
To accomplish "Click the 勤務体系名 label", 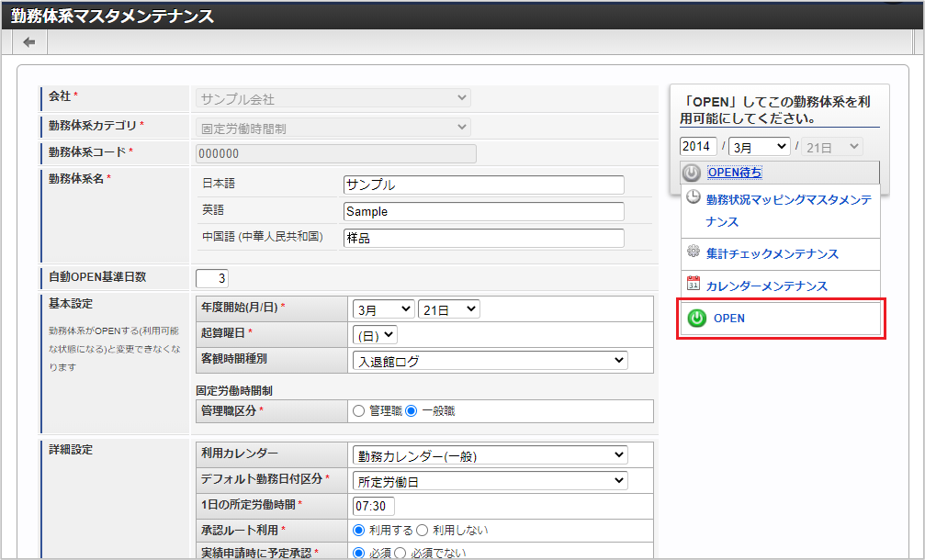I will pos(76,179).
